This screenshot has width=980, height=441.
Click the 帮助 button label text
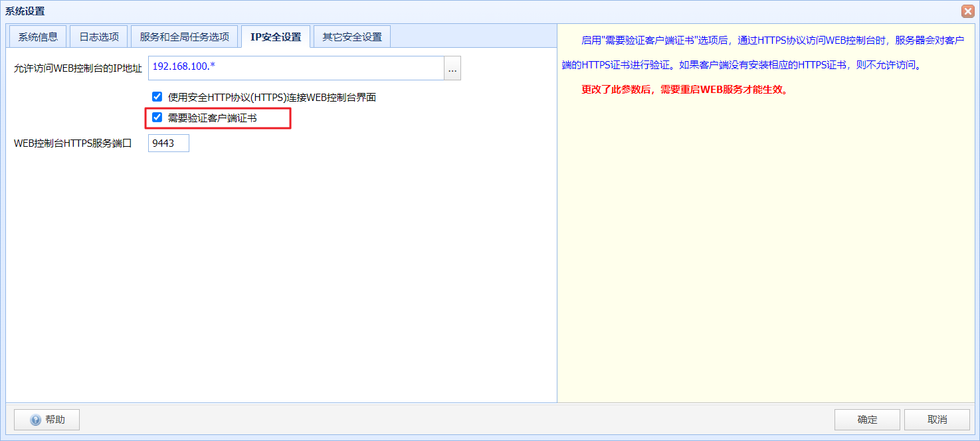point(55,420)
